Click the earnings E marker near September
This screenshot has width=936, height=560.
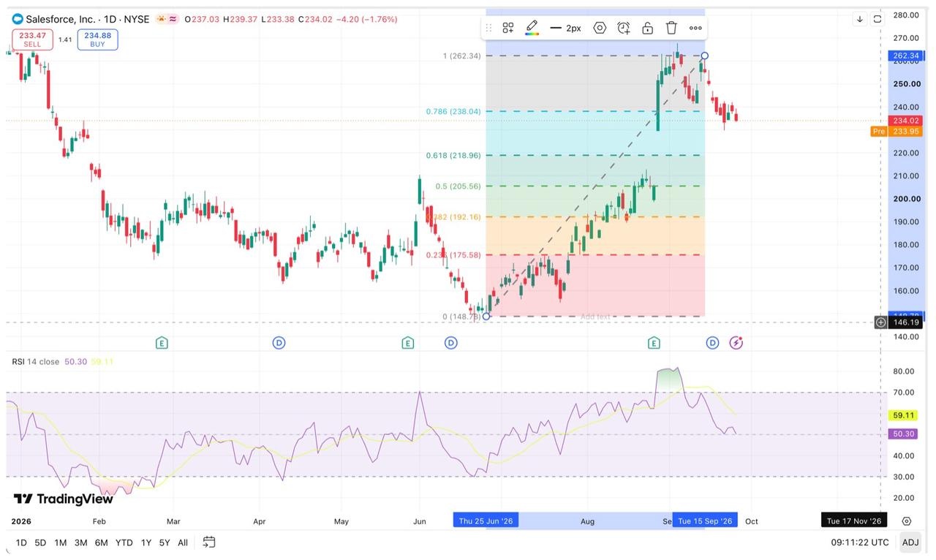(654, 343)
